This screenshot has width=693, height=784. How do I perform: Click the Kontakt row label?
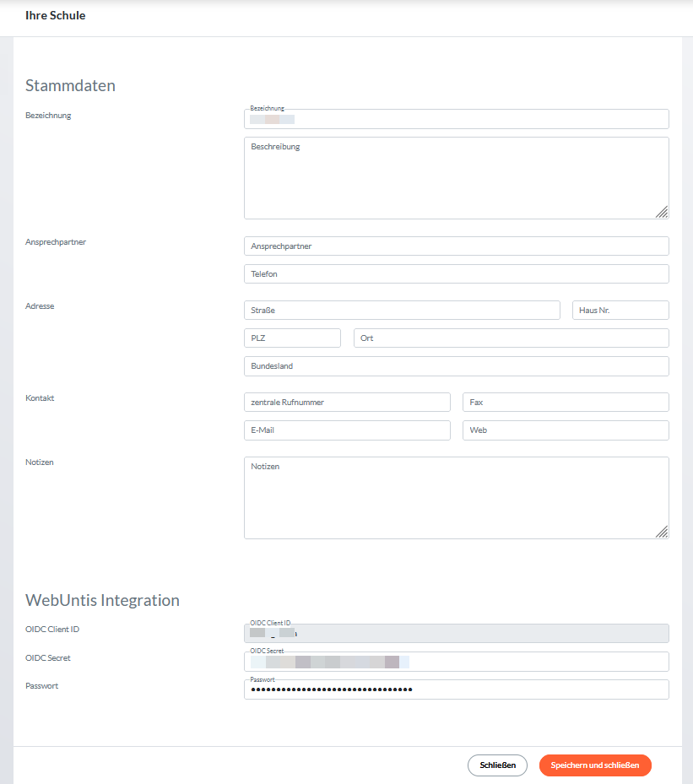(x=40, y=398)
